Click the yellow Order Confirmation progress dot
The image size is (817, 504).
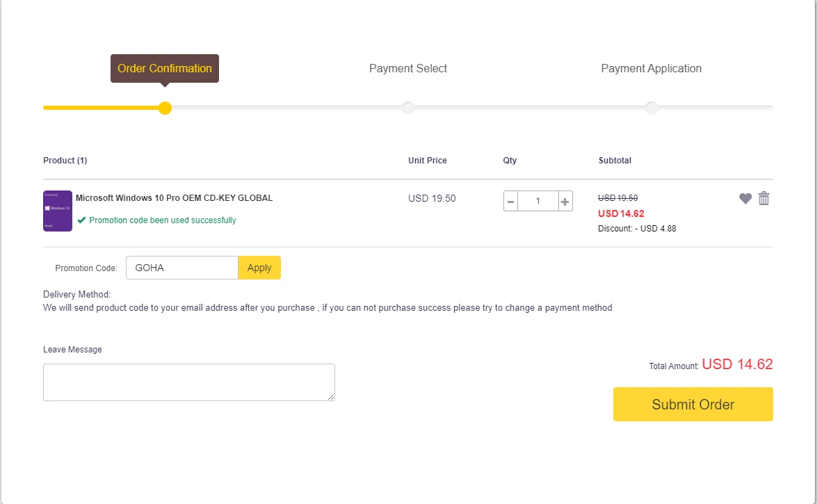(165, 108)
